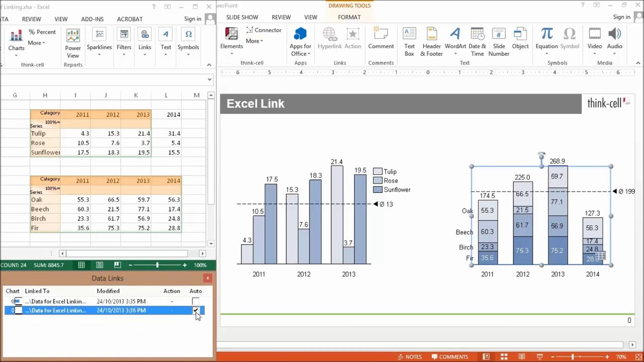Insert Date & Time in slide
This screenshot has height=362, width=644.
pos(477,42)
